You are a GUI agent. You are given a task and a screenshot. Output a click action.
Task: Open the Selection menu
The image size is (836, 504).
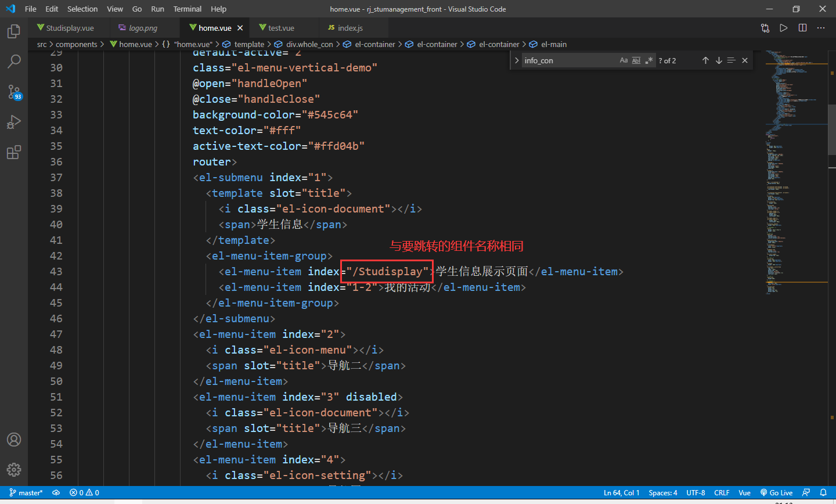point(82,9)
